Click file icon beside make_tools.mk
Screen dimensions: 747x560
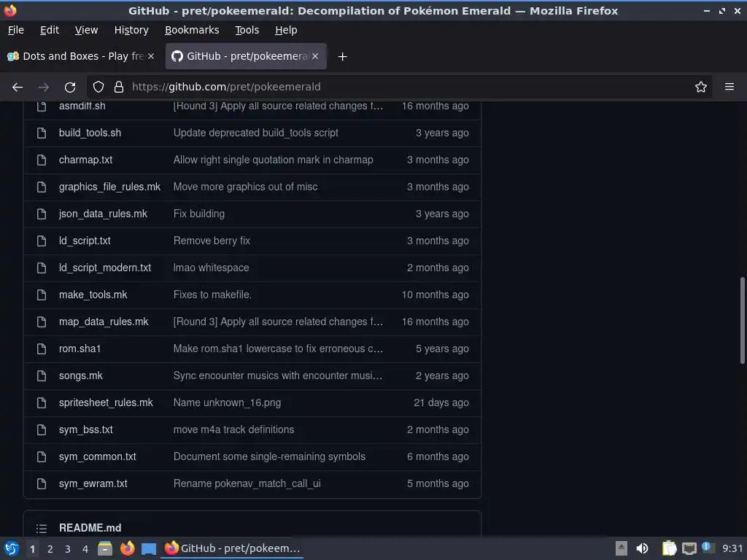click(x=42, y=295)
